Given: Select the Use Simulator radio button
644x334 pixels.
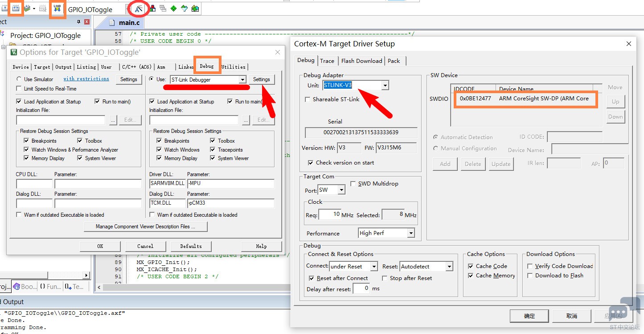Looking at the screenshot, I should point(19,79).
